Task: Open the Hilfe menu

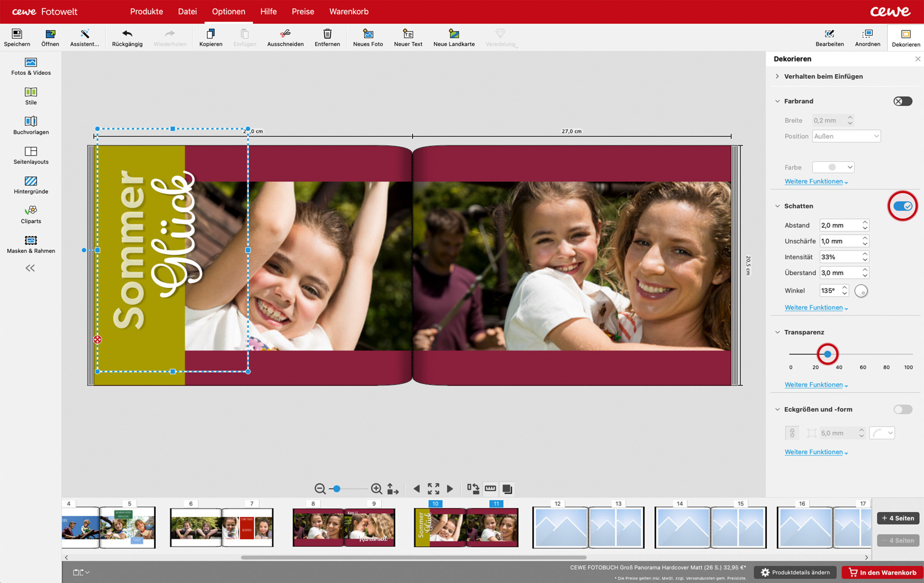Action: [268, 12]
